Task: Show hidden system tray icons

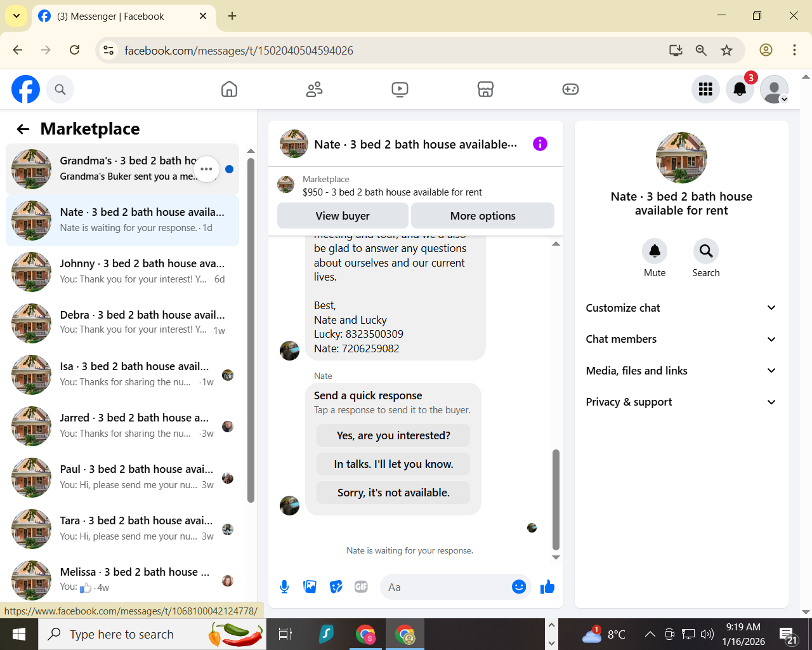Action: click(650, 634)
